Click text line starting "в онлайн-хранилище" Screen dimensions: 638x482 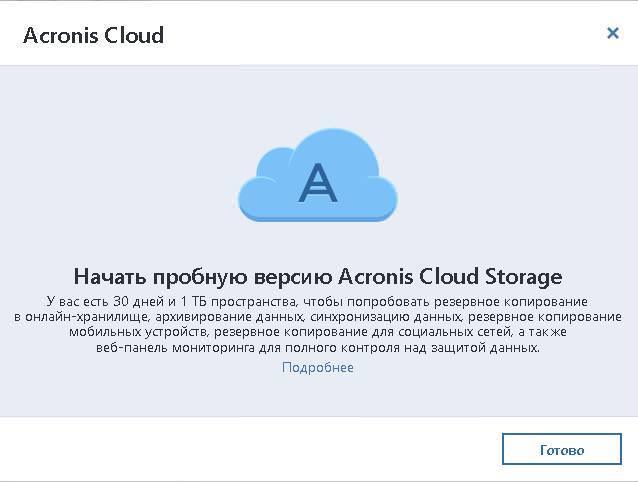318,317
